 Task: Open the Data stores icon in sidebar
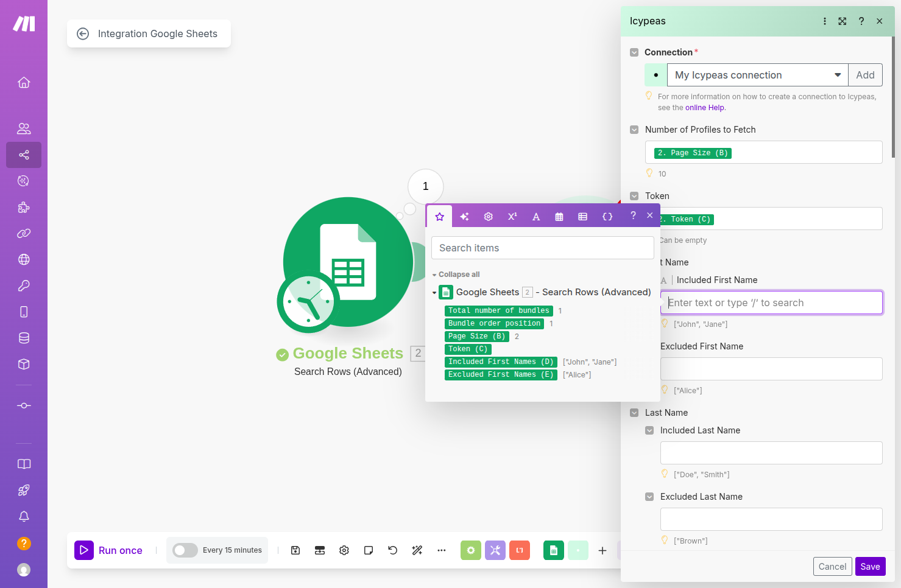click(x=24, y=338)
